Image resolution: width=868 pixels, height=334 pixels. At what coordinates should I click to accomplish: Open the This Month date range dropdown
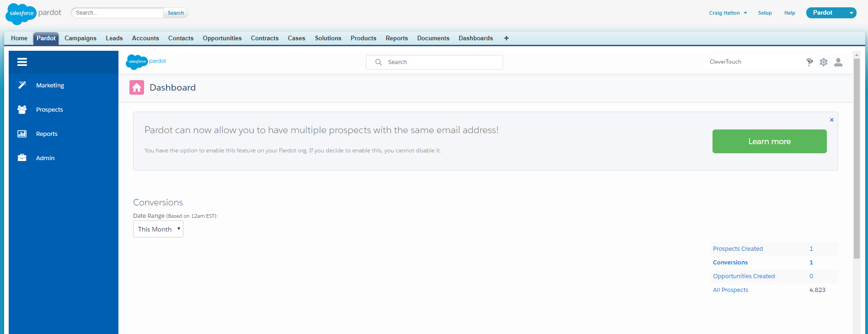[x=158, y=229]
